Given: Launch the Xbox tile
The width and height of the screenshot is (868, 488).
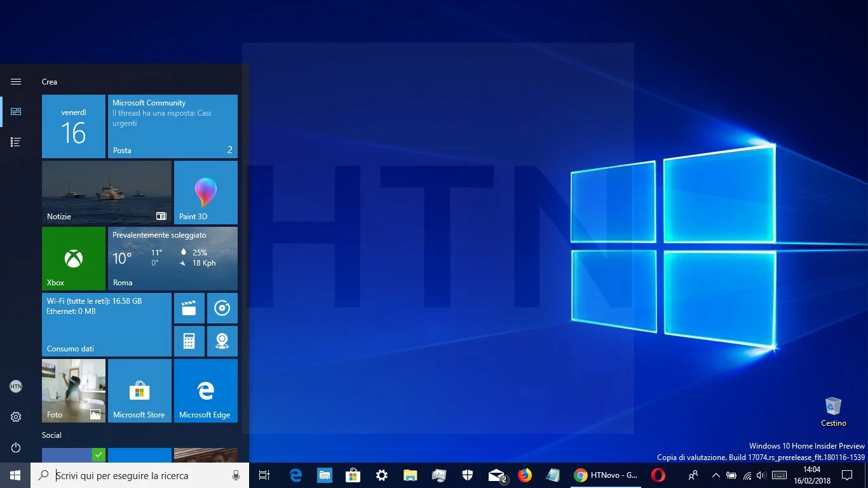Looking at the screenshot, I should 74,259.
